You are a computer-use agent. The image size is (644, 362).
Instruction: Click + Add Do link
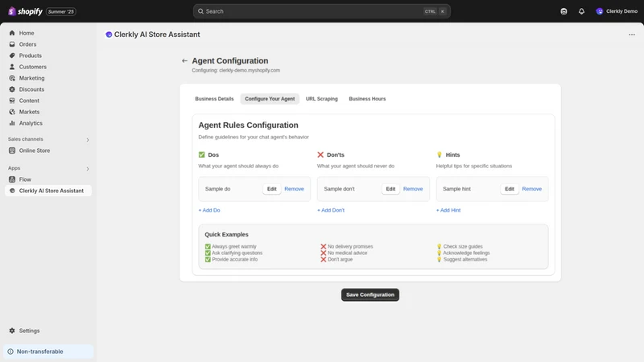pyautogui.click(x=209, y=210)
